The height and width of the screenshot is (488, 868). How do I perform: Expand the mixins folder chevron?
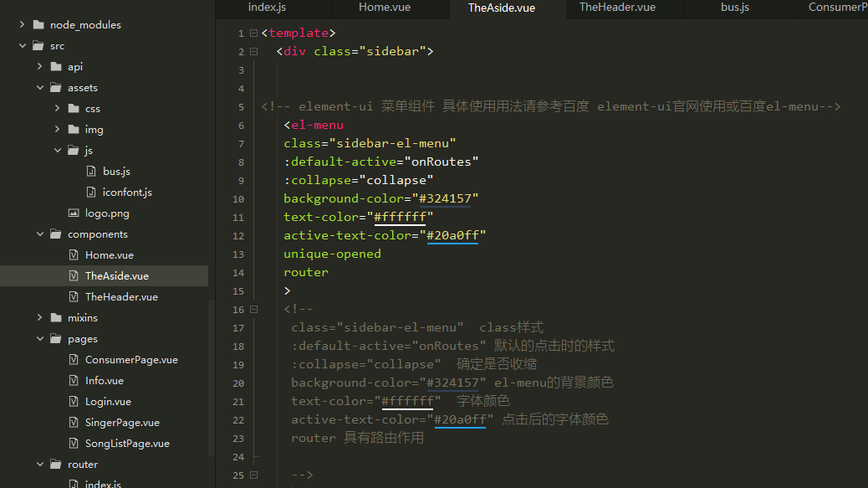(40, 317)
